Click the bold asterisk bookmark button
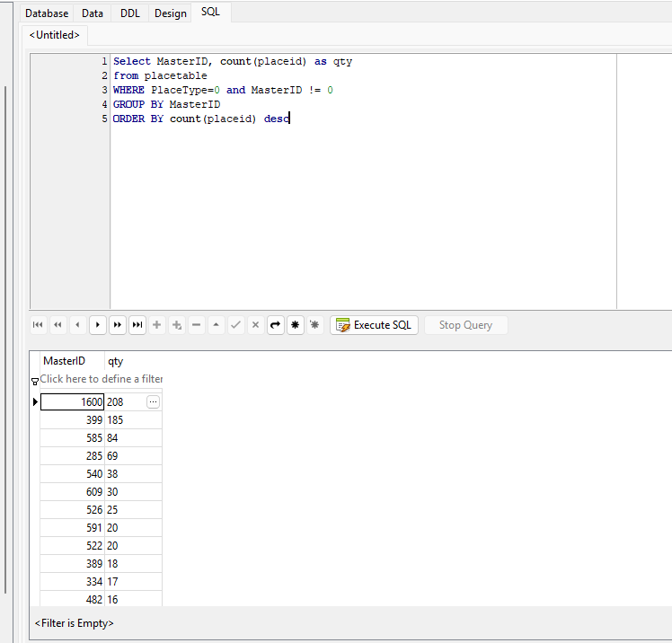Image resolution: width=672 pixels, height=643 pixels. click(x=296, y=325)
